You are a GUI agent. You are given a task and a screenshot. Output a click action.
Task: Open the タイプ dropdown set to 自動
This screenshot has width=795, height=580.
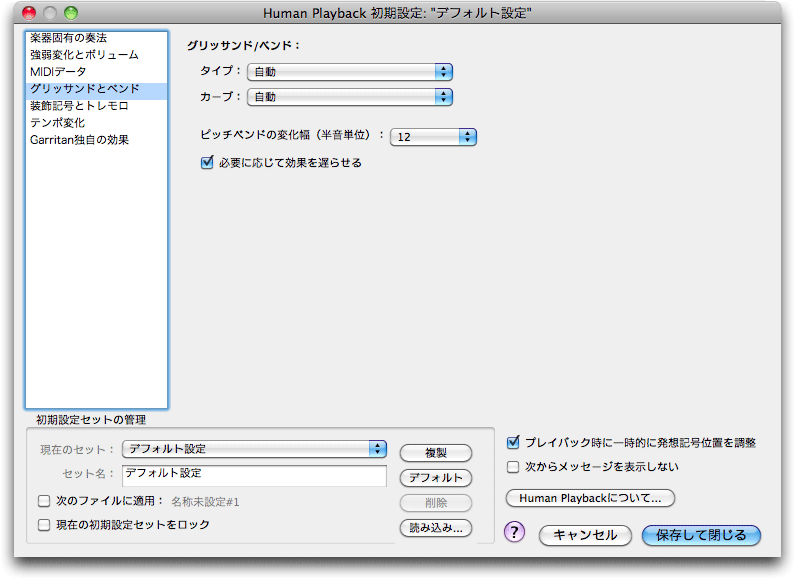tap(350, 72)
